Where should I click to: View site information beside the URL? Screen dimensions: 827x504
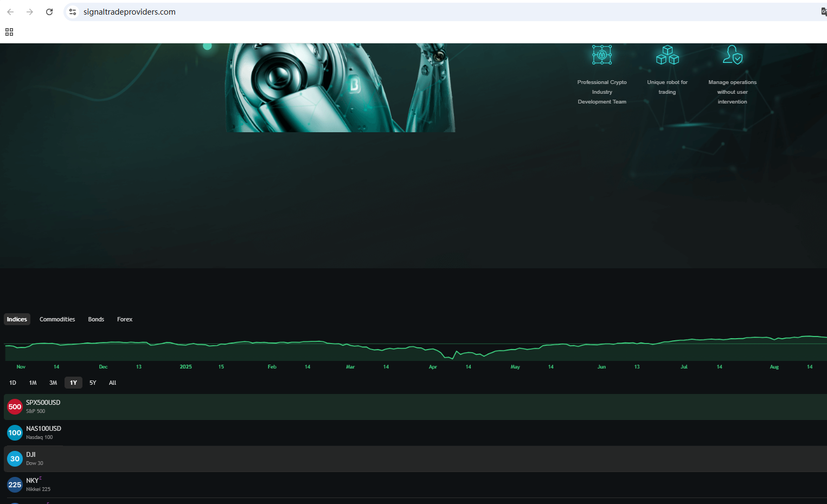pos(73,12)
